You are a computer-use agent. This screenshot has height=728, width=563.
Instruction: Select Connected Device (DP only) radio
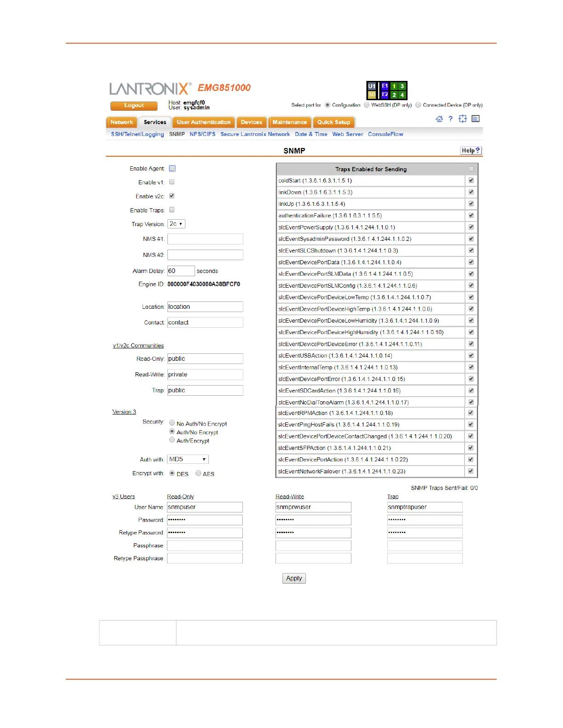click(x=418, y=105)
